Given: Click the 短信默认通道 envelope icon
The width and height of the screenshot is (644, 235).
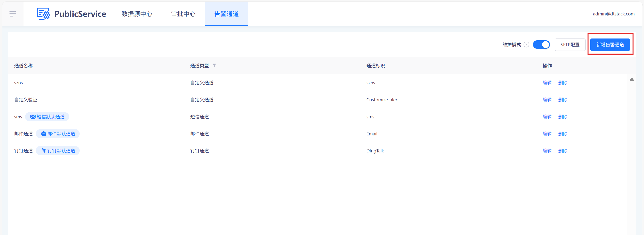Looking at the screenshot, I should pos(33,117).
